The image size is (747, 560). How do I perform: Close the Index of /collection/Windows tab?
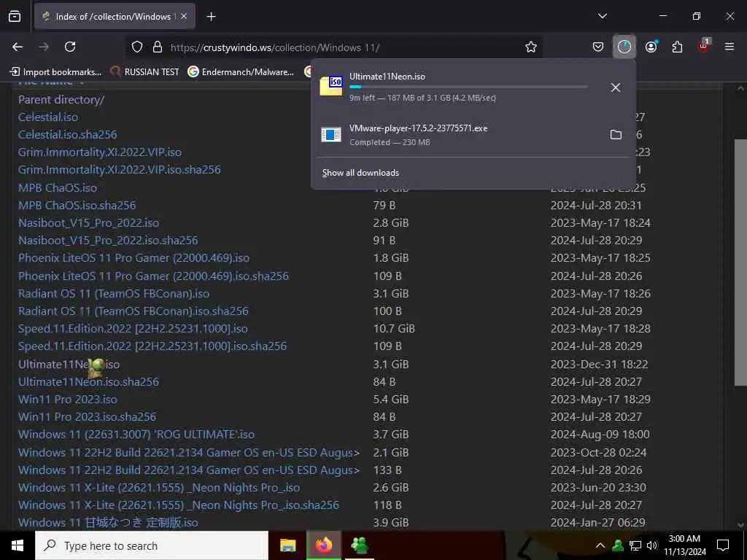(184, 17)
